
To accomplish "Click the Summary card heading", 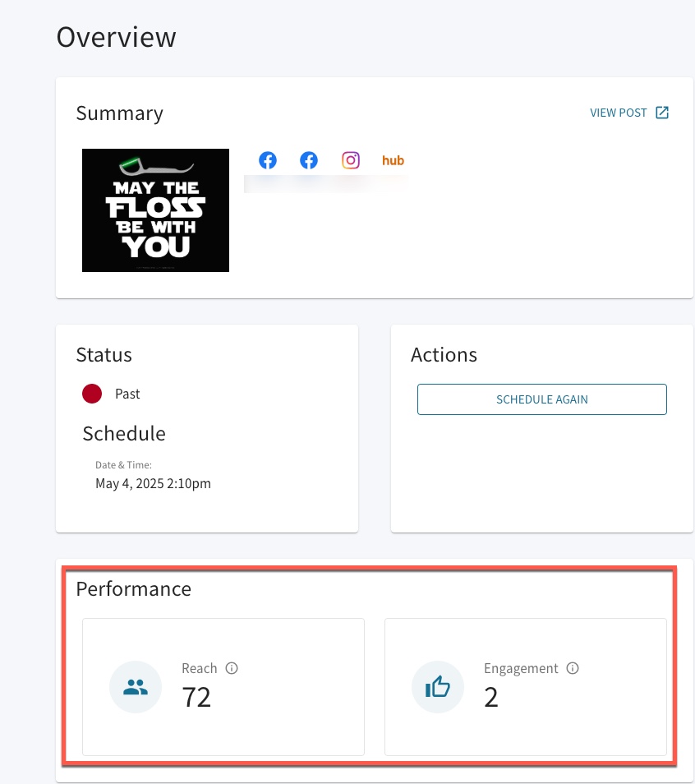I will (x=119, y=113).
